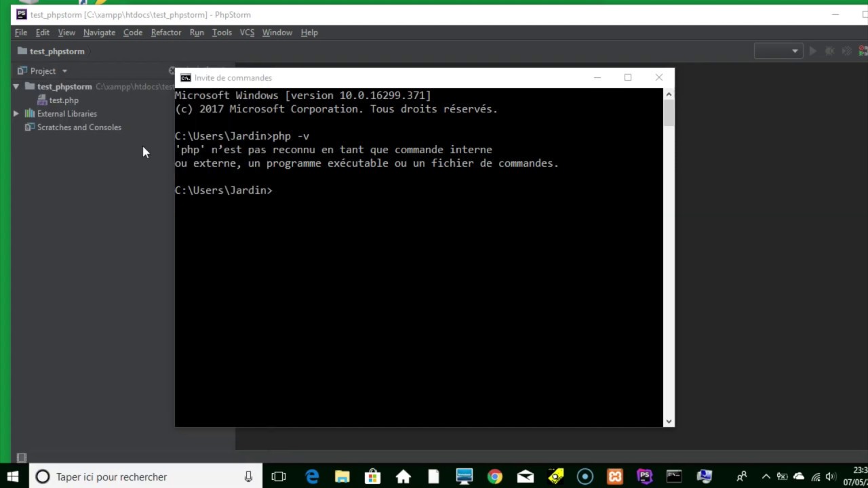The height and width of the screenshot is (488, 868).
Task: Open the Refactor menu
Action: (166, 33)
